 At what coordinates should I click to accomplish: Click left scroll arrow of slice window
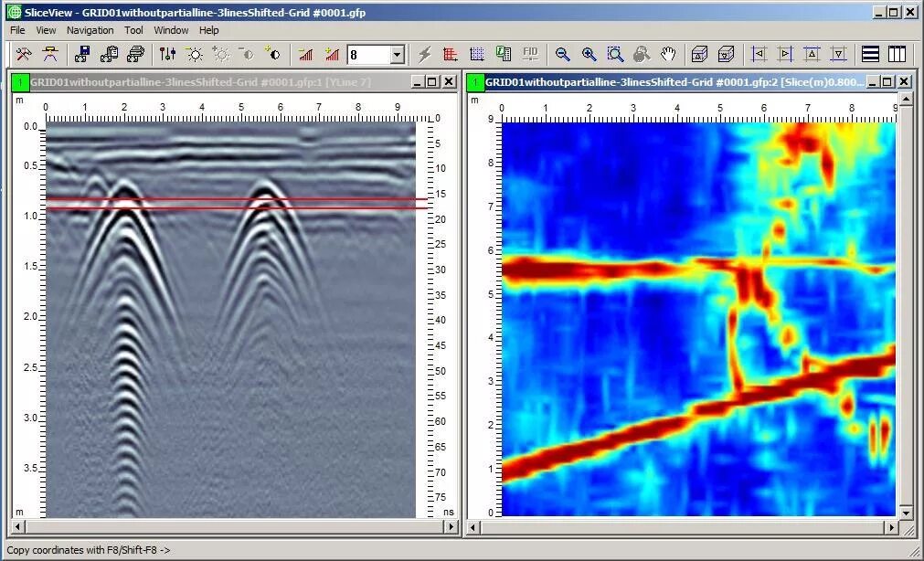pos(473,527)
